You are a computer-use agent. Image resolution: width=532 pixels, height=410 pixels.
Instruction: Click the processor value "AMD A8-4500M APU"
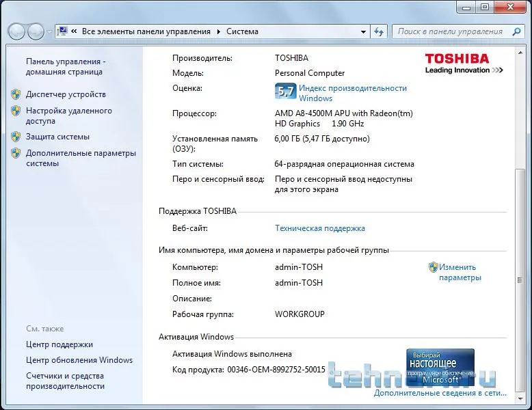[x=312, y=113]
